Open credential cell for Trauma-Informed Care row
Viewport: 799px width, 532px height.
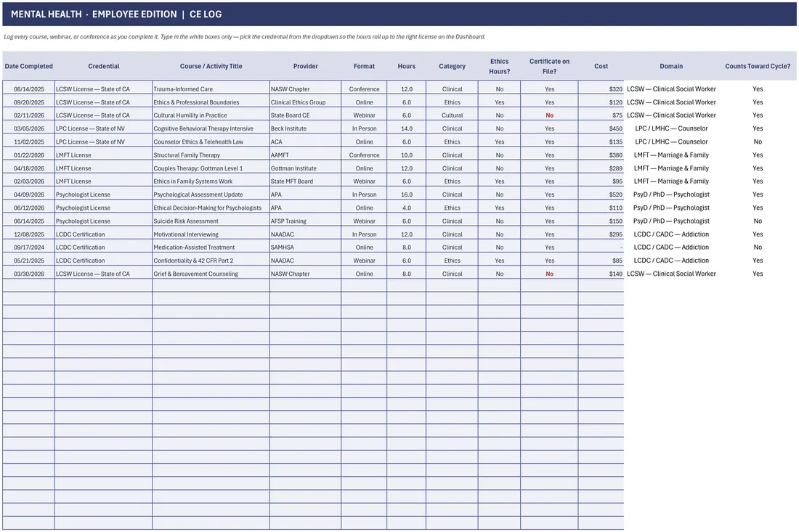tap(103, 89)
